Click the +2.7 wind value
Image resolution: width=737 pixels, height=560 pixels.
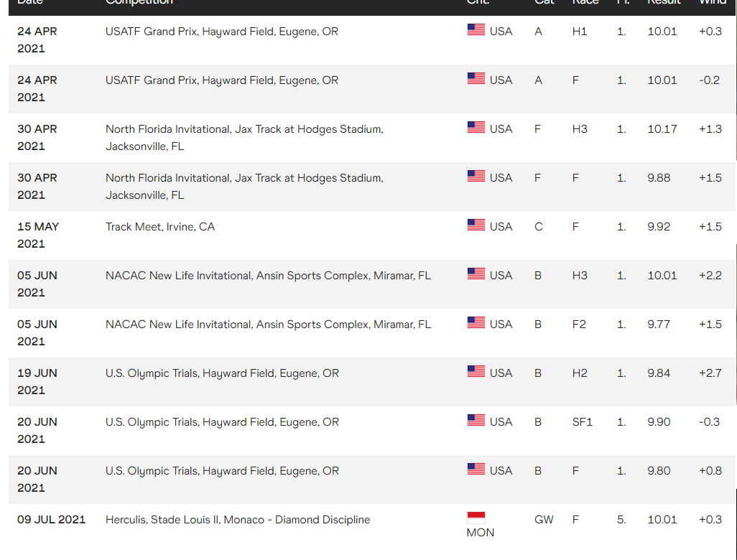710,373
